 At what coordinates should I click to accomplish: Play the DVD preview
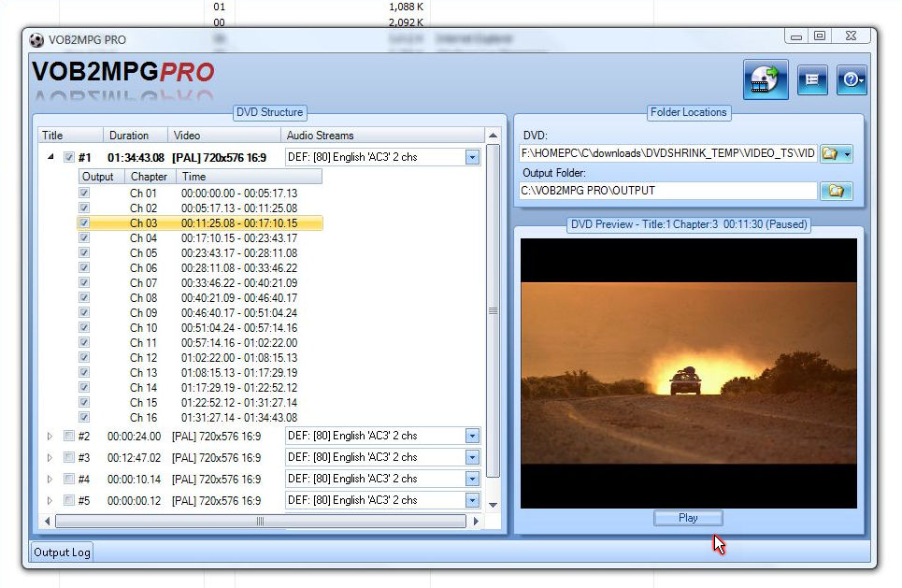688,518
